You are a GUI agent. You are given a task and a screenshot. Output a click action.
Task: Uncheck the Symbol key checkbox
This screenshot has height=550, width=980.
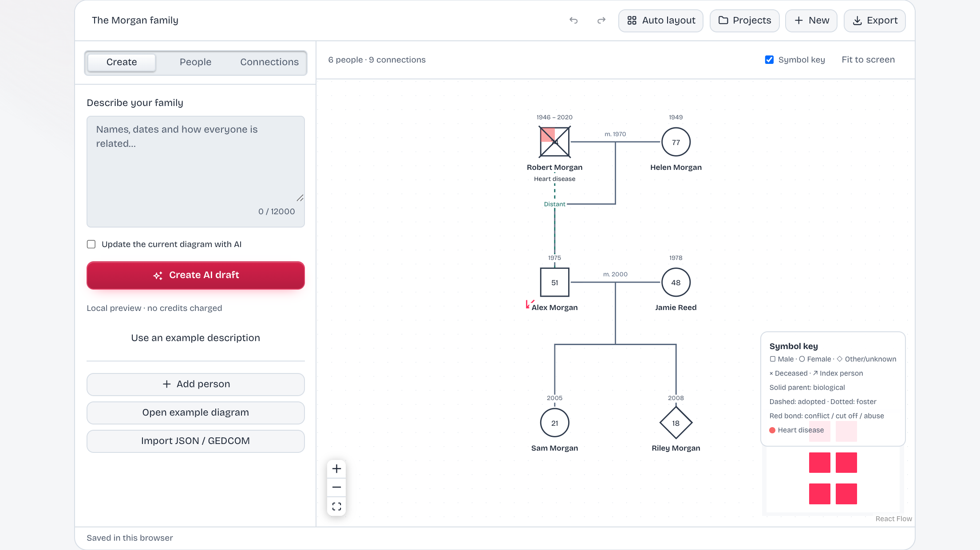pos(769,60)
